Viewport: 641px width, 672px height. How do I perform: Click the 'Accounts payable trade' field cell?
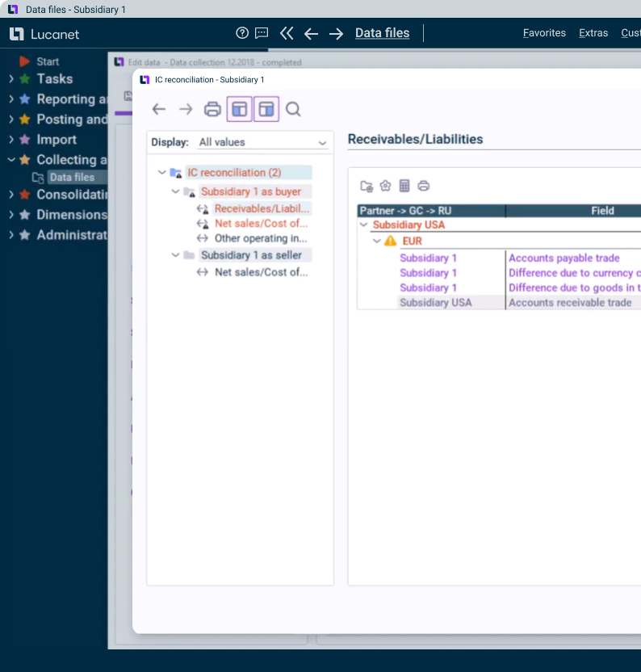[563, 258]
